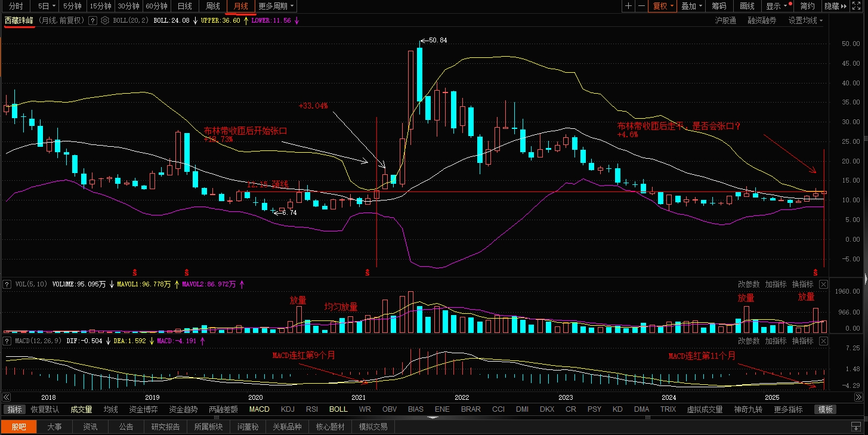868x435 pixels.
Task: Open 模板 template button
Action: coord(825,409)
